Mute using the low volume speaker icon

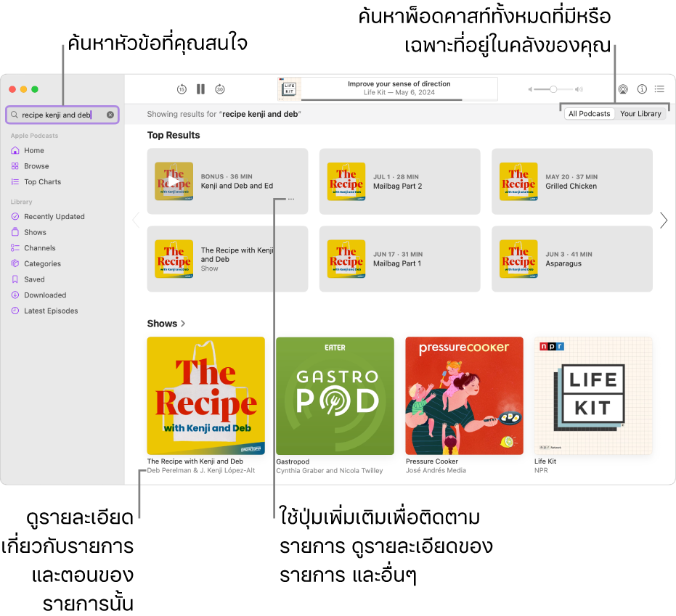(x=530, y=89)
